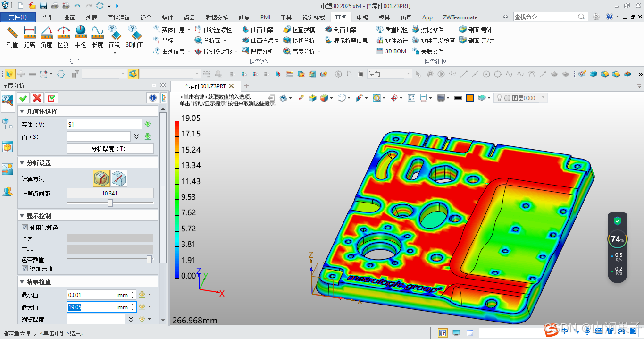The width and height of the screenshot is (644, 339).
Task: Open 检查拔模 draft check
Action: click(299, 30)
